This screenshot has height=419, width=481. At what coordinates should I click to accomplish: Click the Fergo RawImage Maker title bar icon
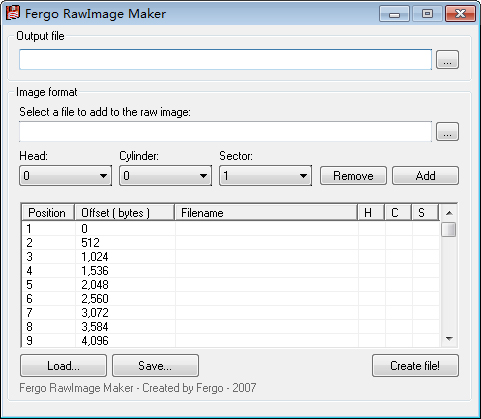(x=13, y=13)
